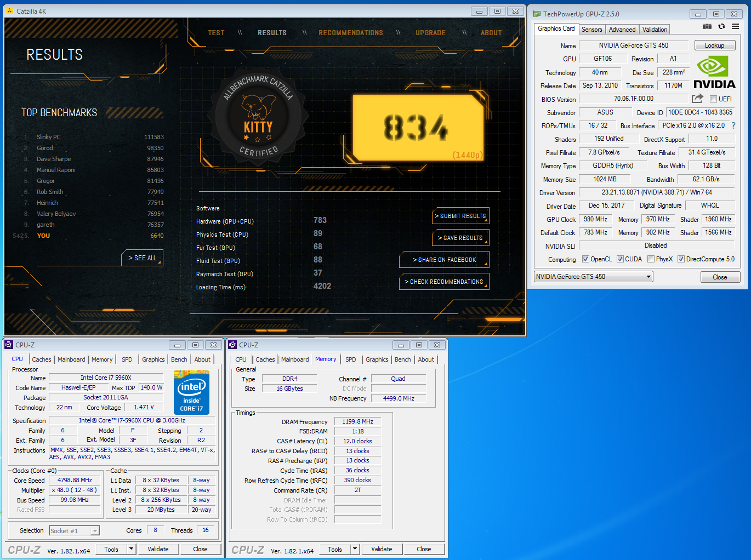Screen dimensions: 751x560
Task: Open the Validation tab in GPU-Z
Action: [x=655, y=30]
